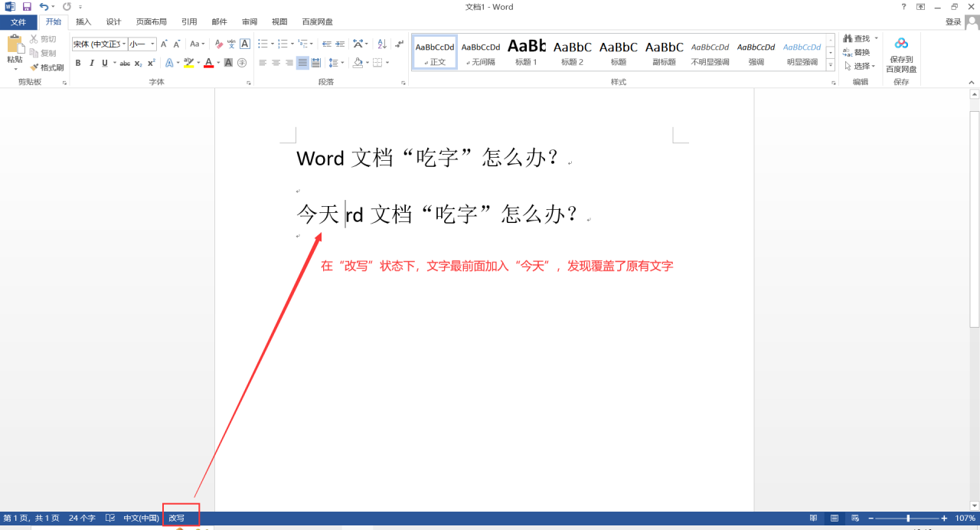Activate the Format Painter (格式刷)

tap(47, 67)
